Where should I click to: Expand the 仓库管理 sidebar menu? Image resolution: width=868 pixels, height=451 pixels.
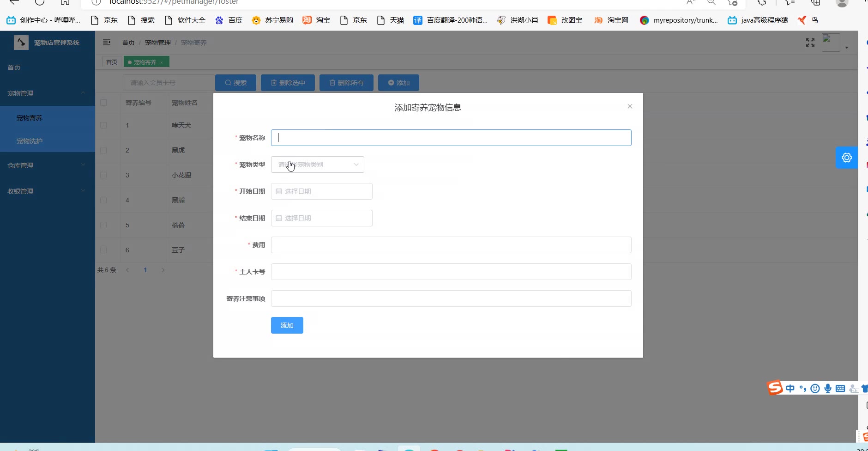pos(48,165)
